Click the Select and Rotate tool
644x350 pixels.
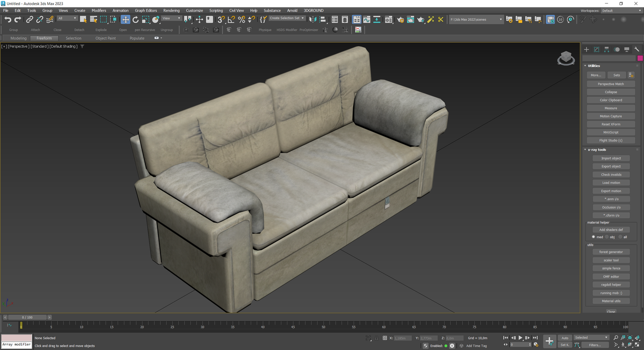[135, 20]
